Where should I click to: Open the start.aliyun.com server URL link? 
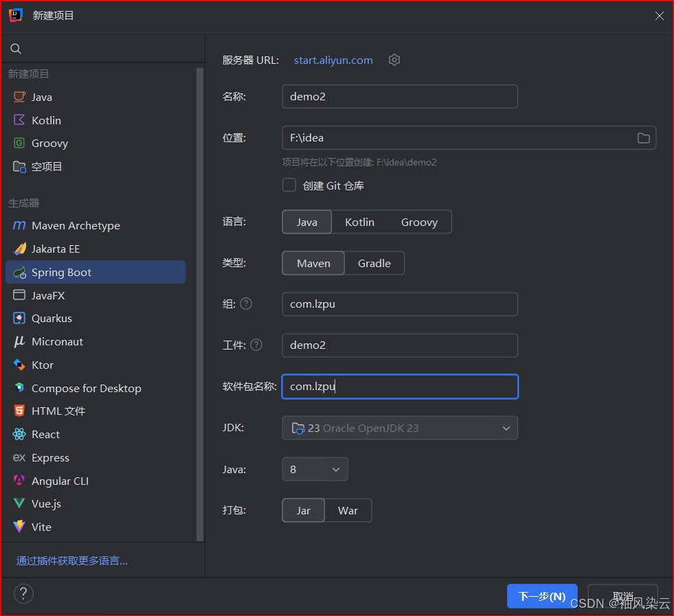click(333, 60)
